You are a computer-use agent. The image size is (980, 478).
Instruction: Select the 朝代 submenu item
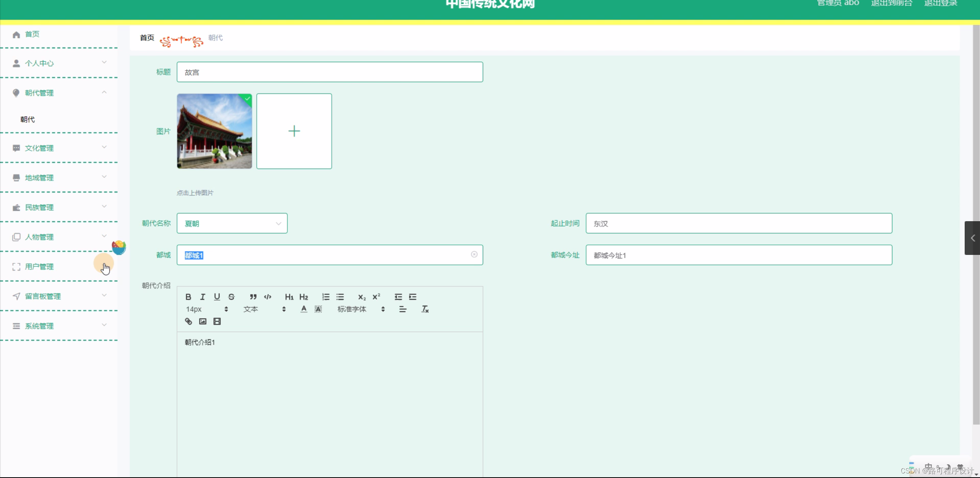pyautogui.click(x=28, y=120)
